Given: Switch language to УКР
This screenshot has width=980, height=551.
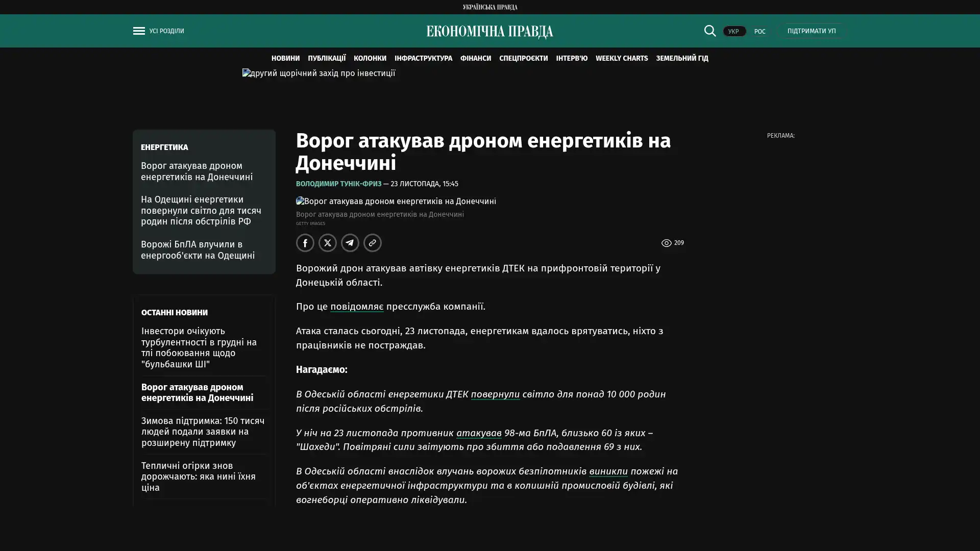Looking at the screenshot, I should [x=733, y=31].
